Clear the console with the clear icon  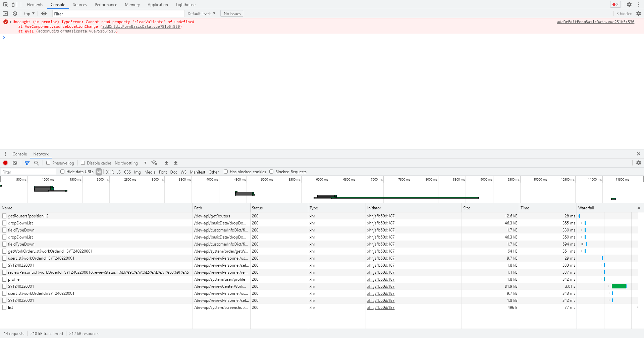pyautogui.click(x=15, y=14)
